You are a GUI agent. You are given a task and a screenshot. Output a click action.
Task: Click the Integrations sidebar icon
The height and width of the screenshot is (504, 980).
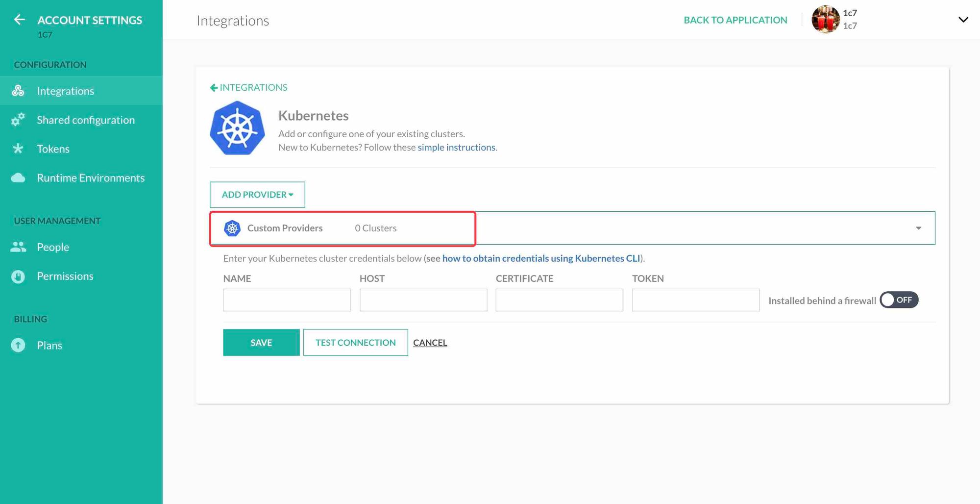(x=18, y=91)
